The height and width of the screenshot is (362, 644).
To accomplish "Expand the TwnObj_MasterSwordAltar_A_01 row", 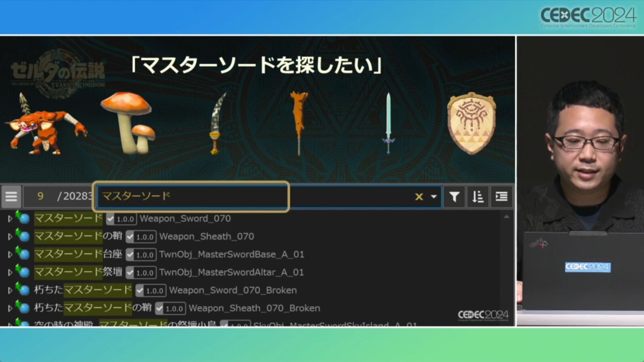I will (x=10, y=272).
